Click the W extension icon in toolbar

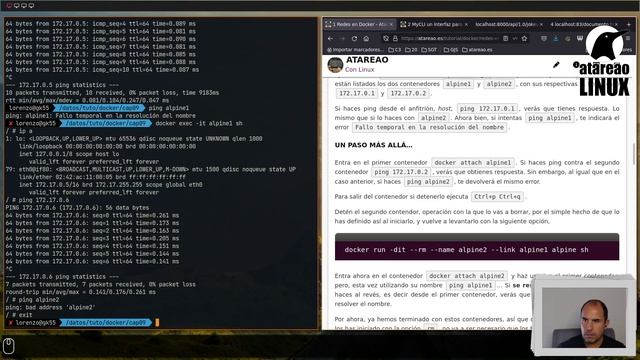[580, 38]
